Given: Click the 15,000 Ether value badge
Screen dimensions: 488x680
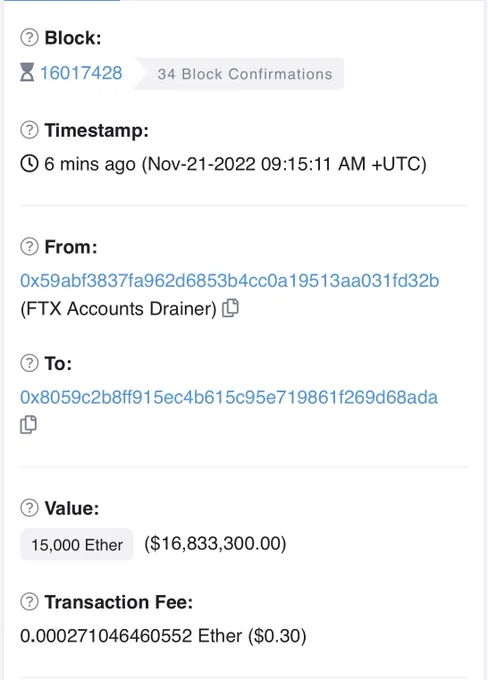Looking at the screenshot, I should 77,544.
